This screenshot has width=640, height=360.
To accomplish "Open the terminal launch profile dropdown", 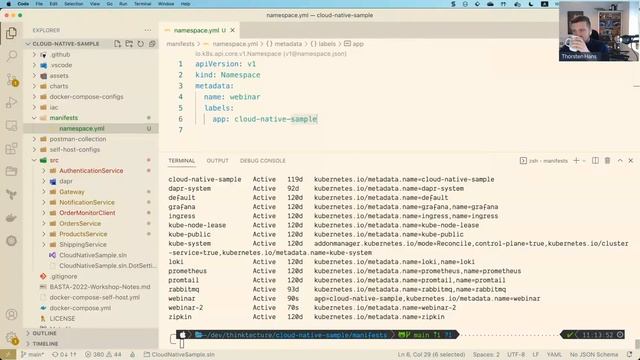I will click(584, 160).
